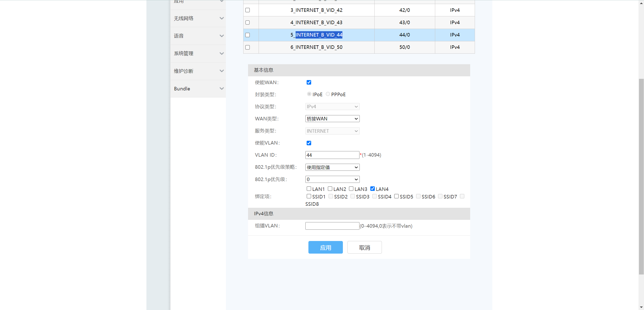Click the 取消 cancel button
The image size is (644, 310).
tap(364, 247)
